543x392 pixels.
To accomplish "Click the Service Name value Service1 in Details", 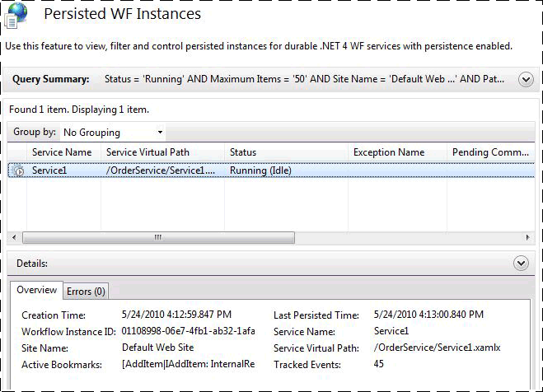I will [x=391, y=331].
